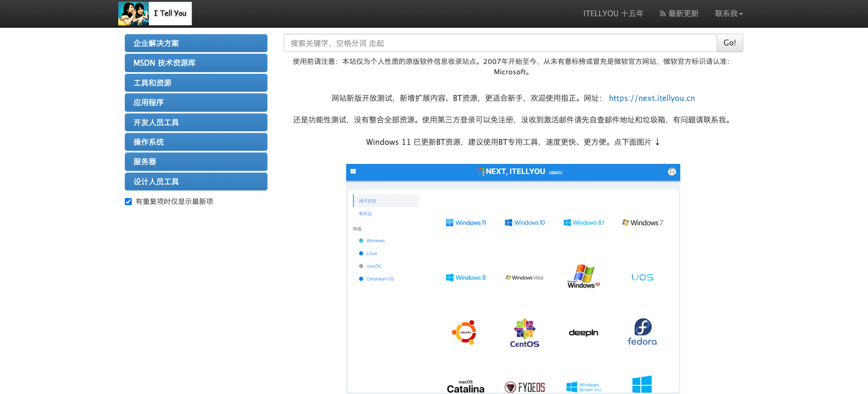Viewport: 868px width, 394px height.
Task: Expand the 联系我 dropdown menu
Action: click(x=729, y=14)
